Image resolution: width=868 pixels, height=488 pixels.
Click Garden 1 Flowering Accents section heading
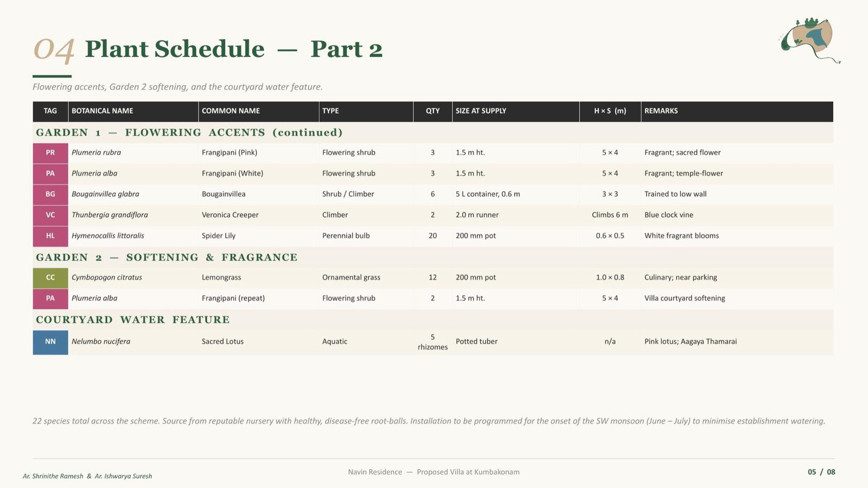pyautogui.click(x=189, y=133)
